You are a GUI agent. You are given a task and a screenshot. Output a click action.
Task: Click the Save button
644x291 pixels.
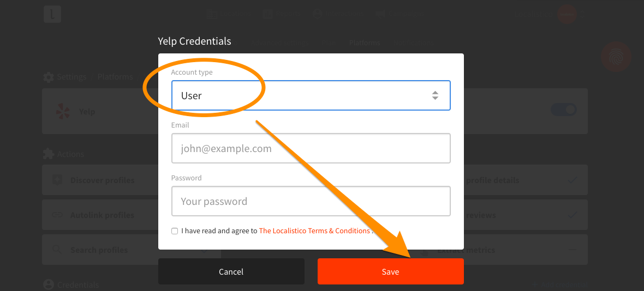[x=391, y=271]
